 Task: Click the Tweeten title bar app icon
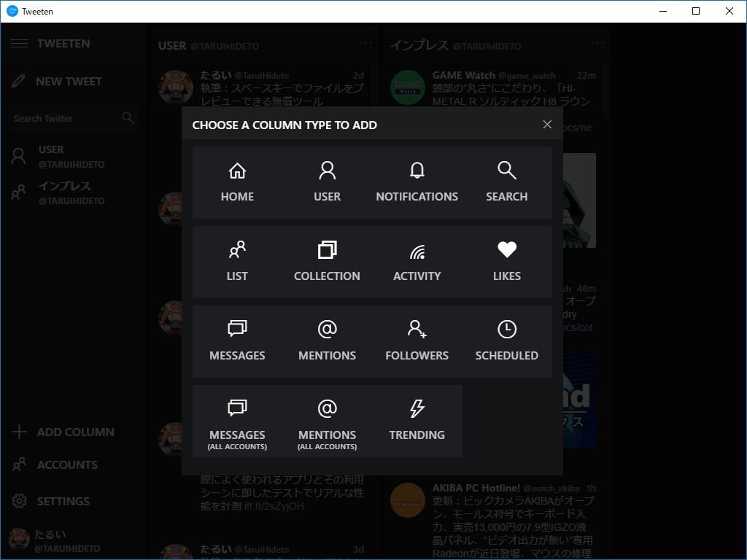(x=12, y=11)
